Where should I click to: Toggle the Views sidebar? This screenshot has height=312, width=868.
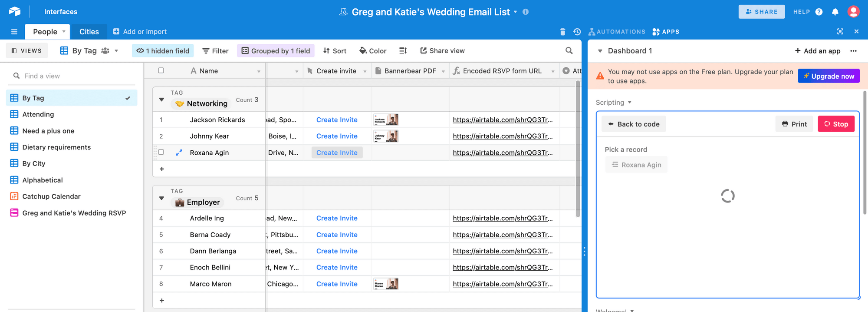27,51
